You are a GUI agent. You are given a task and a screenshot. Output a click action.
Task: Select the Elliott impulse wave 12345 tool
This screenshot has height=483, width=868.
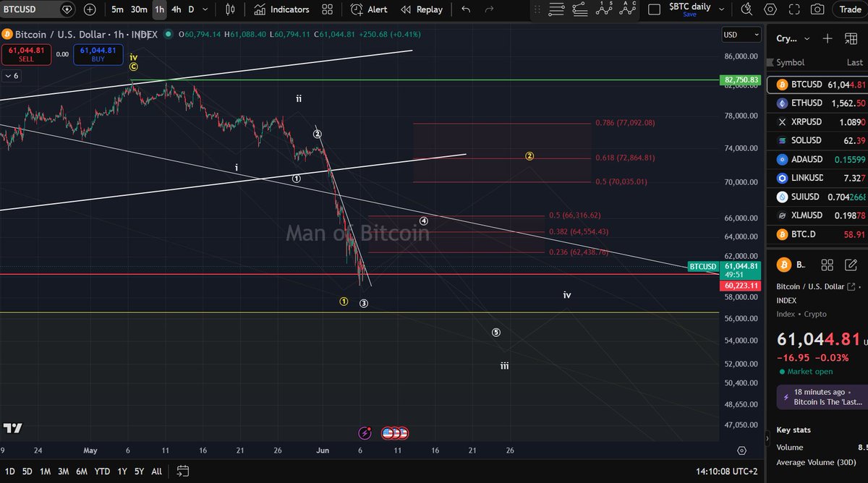click(x=603, y=9)
